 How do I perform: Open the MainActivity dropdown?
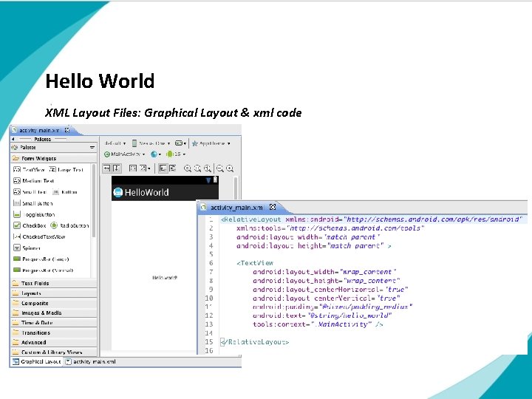(124, 154)
